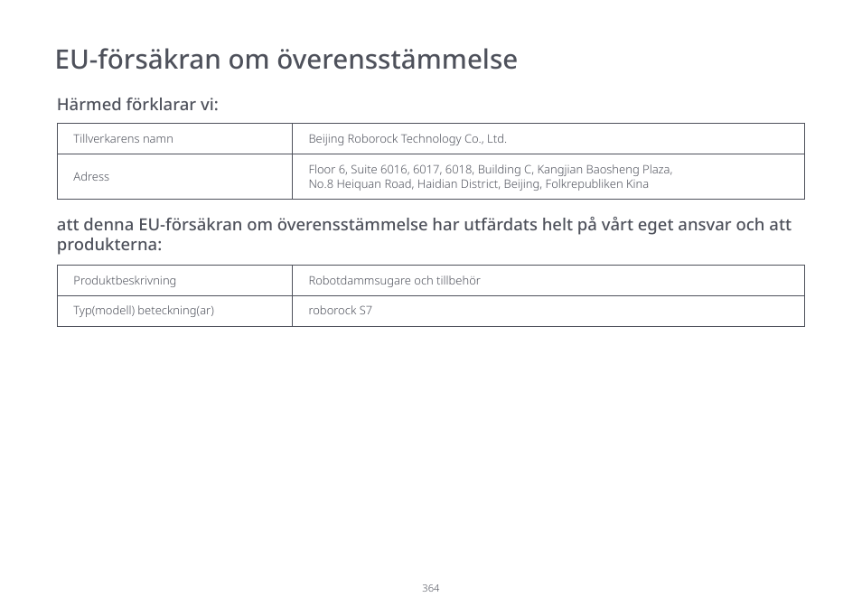Click the 'Typ(modell) beteckning(ar)' cell
Image resolution: width=862 pixels, height=616 pixels.
(x=174, y=311)
